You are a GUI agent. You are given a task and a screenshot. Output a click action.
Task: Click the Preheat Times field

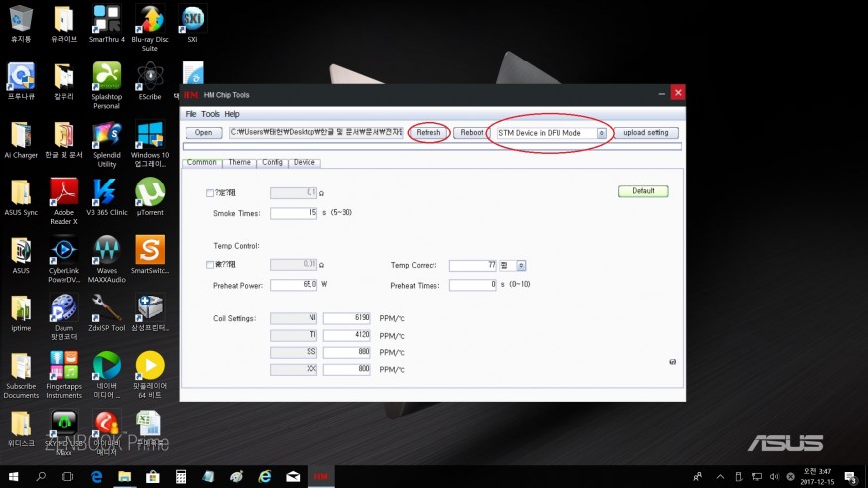pyautogui.click(x=473, y=285)
